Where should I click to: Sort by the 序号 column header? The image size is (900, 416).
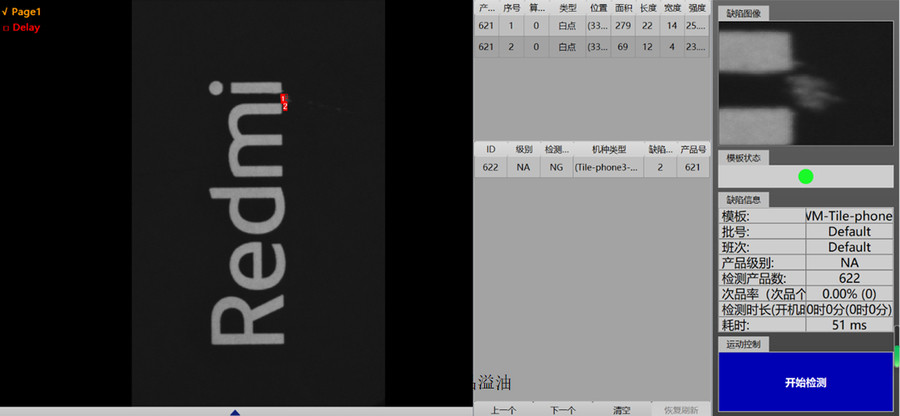pos(511,8)
